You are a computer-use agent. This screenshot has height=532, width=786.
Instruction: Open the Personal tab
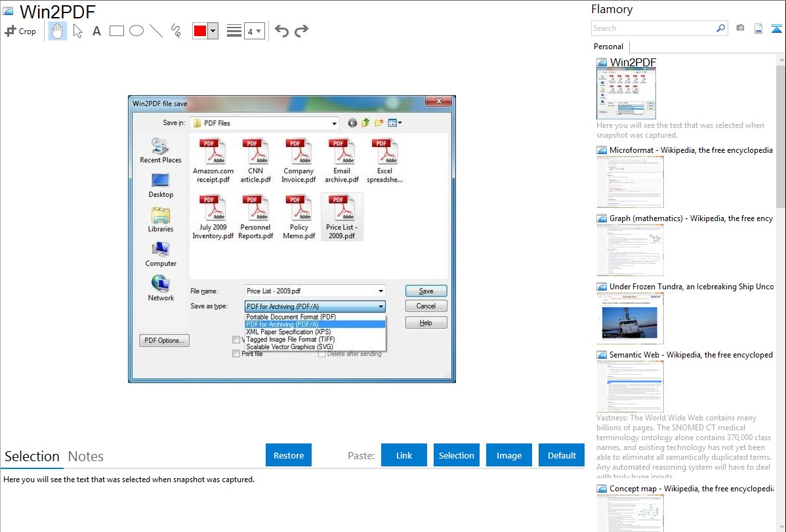point(608,46)
